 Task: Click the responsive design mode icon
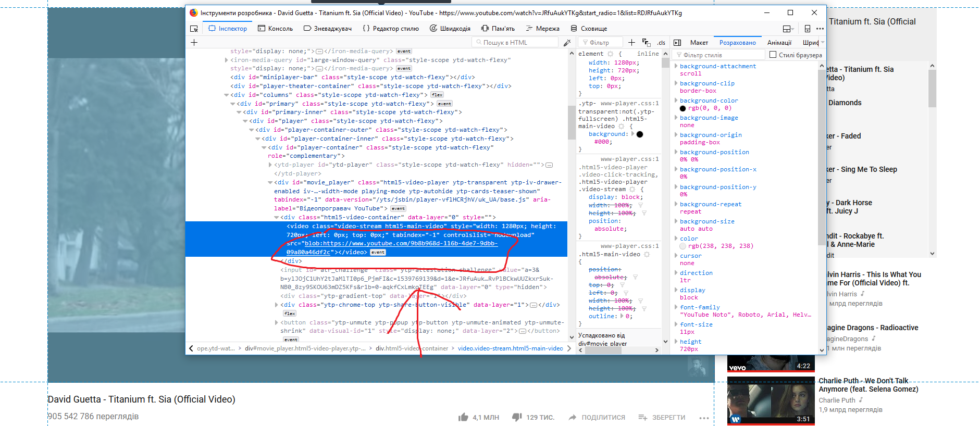pos(807,29)
